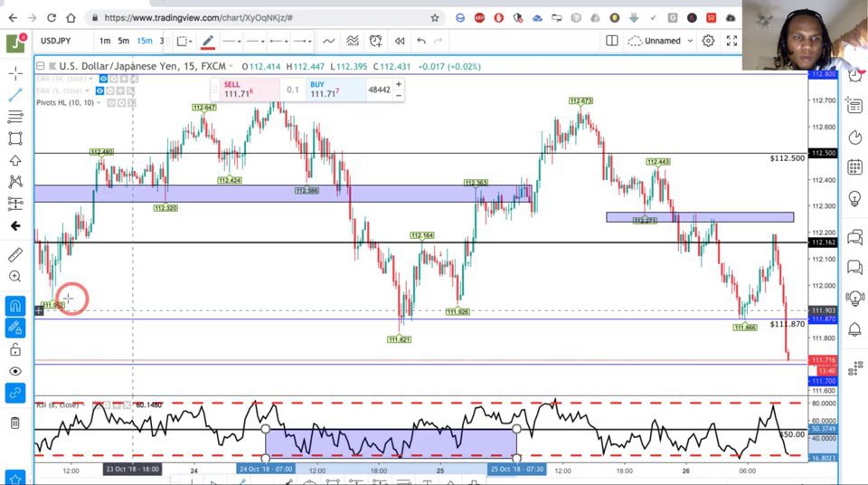The width and height of the screenshot is (868, 485).
Task: Open the XABCD pattern tools
Action: [x=15, y=182]
